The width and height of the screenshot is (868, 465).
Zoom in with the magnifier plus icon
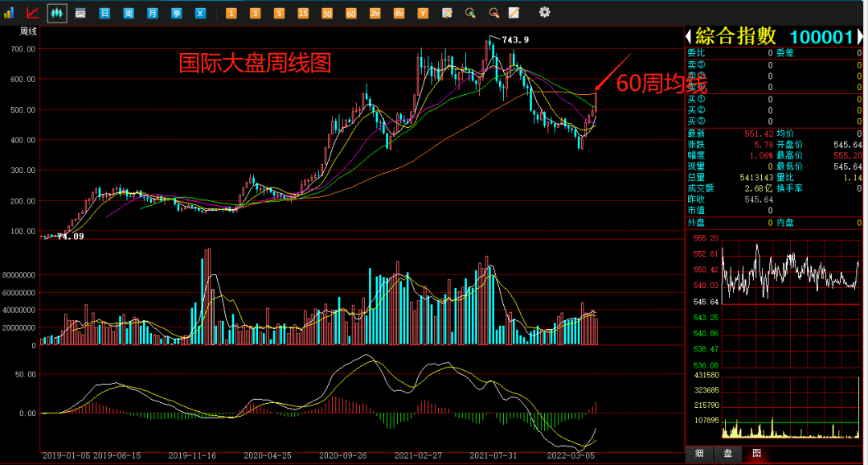pos(470,12)
